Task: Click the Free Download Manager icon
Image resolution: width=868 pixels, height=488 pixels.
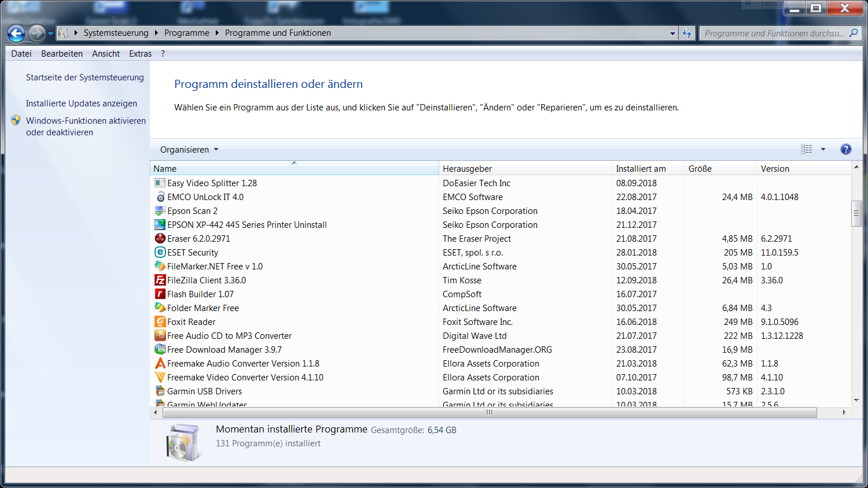Action: click(160, 349)
